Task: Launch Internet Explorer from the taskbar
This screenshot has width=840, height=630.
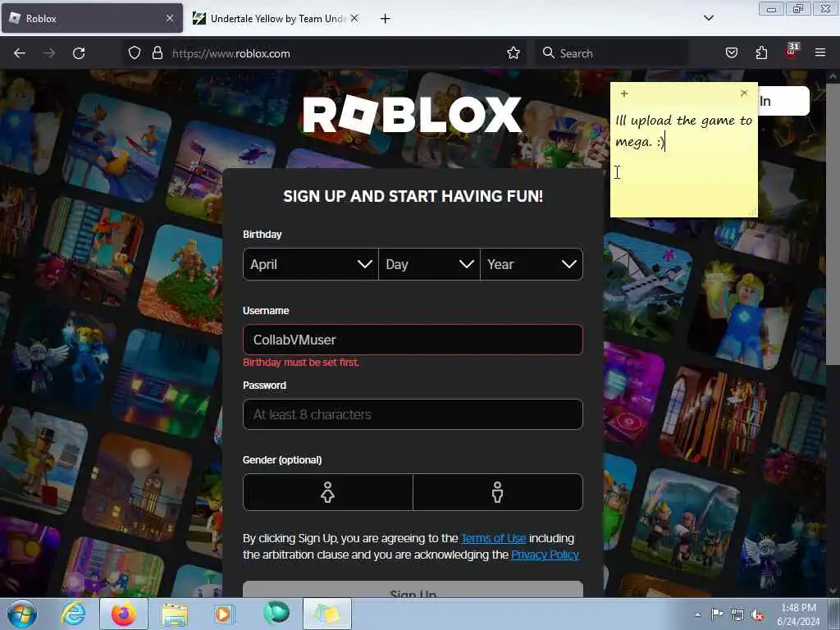Action: 73,614
